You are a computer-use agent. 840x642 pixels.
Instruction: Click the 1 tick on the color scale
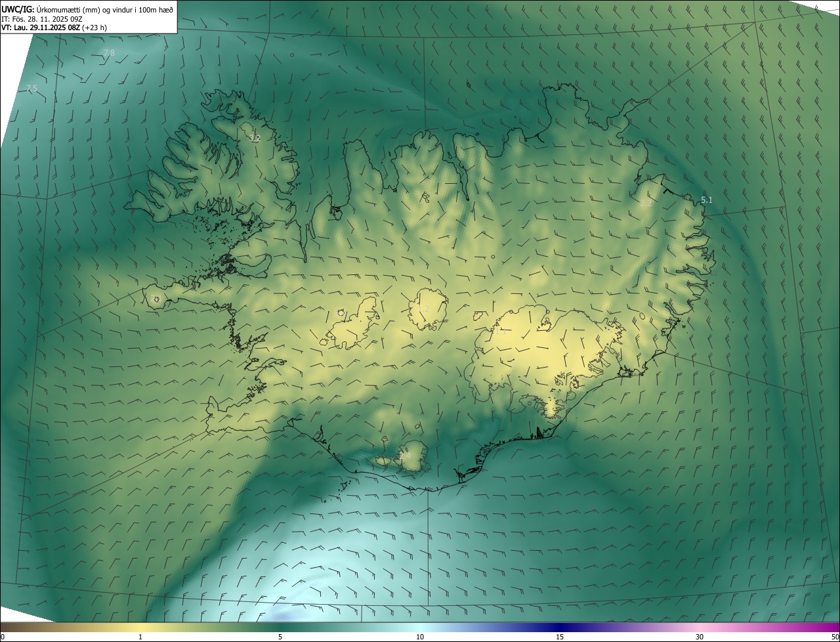tap(140, 637)
